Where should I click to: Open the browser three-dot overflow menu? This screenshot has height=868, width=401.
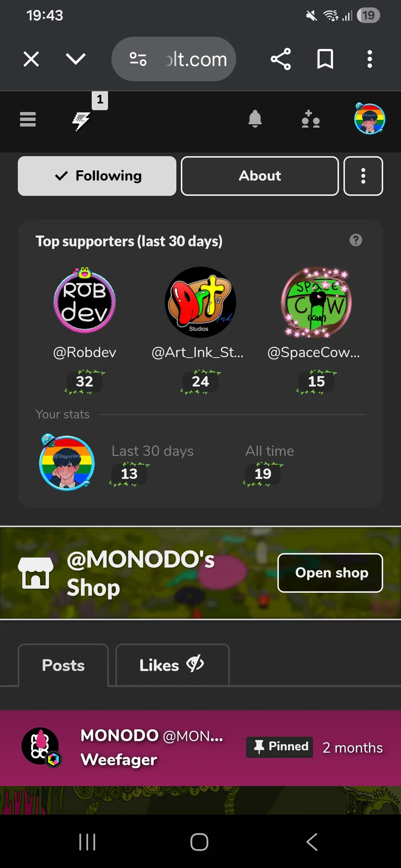(x=369, y=59)
